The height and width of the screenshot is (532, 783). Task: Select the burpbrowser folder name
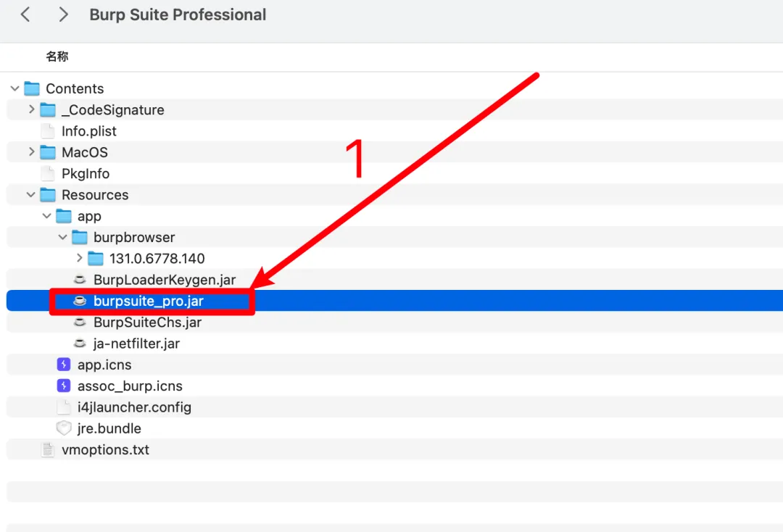pyautogui.click(x=134, y=238)
